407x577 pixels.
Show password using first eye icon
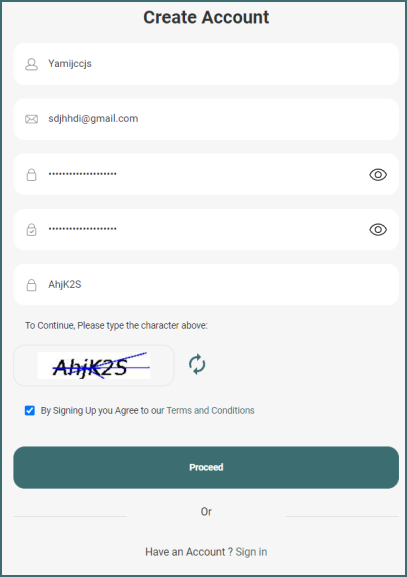[378, 174]
